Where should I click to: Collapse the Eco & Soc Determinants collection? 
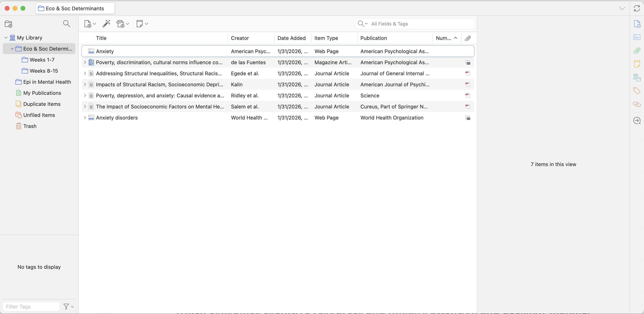coord(12,49)
